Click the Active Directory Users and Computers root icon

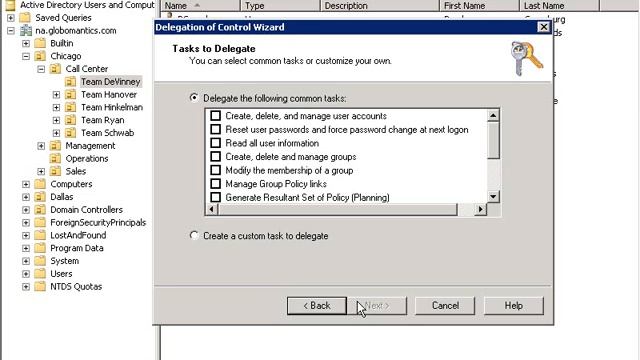tap(10, 5)
